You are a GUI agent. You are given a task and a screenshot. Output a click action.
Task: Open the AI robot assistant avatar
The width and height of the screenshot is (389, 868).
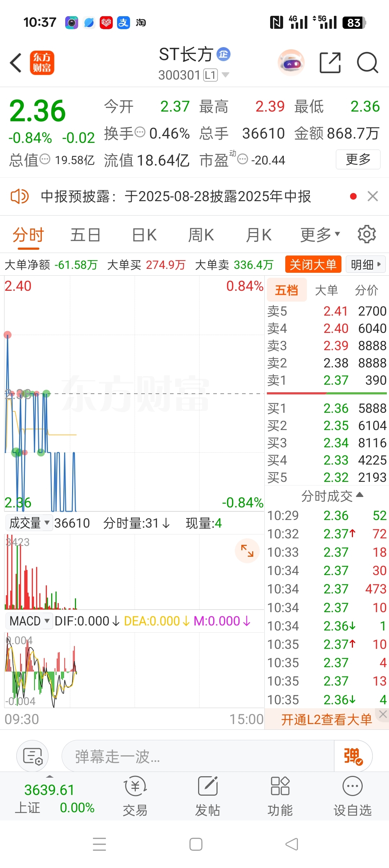tap(291, 63)
